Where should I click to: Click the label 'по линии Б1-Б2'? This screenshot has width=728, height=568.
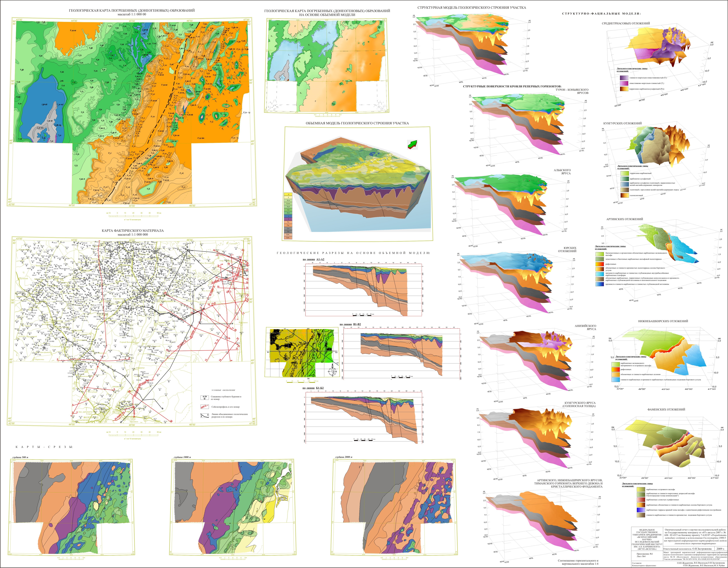tap(313, 388)
